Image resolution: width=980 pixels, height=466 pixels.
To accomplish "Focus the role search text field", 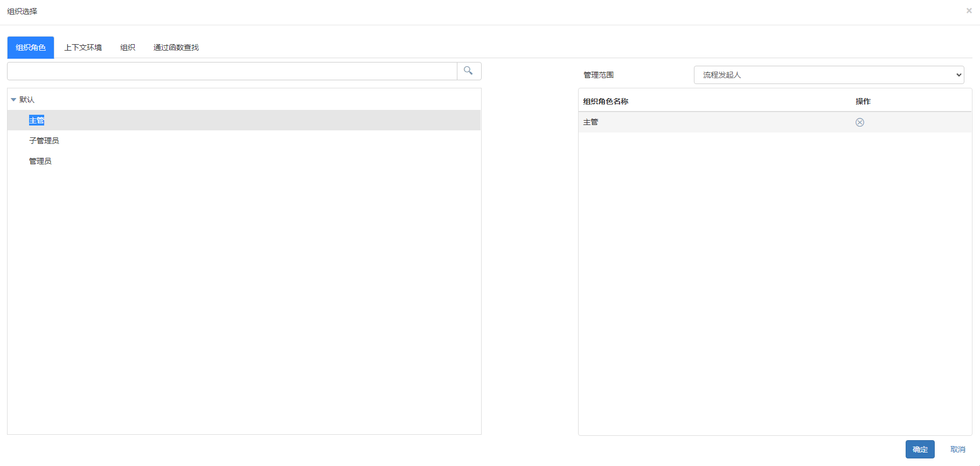I will coord(232,71).
